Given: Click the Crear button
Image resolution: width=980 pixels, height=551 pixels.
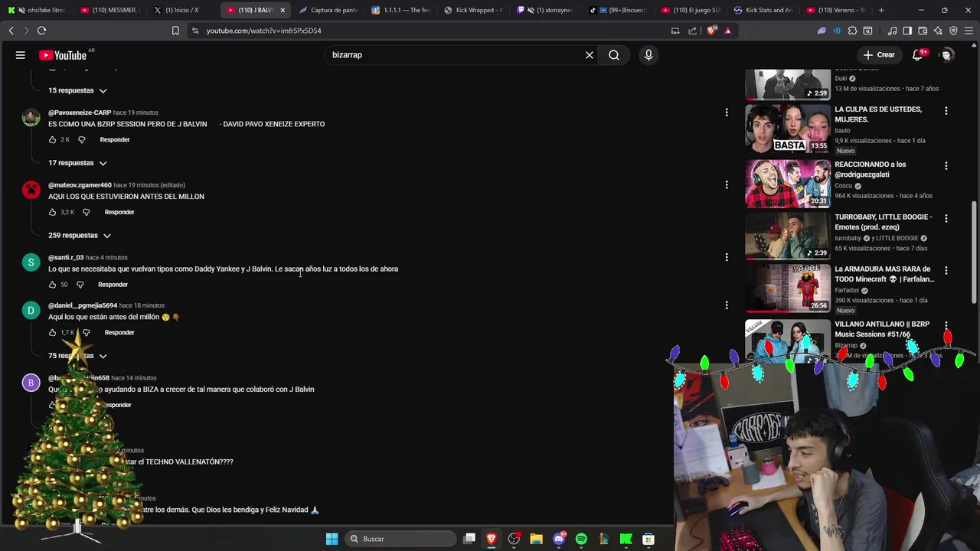Looking at the screenshot, I should 878,55.
